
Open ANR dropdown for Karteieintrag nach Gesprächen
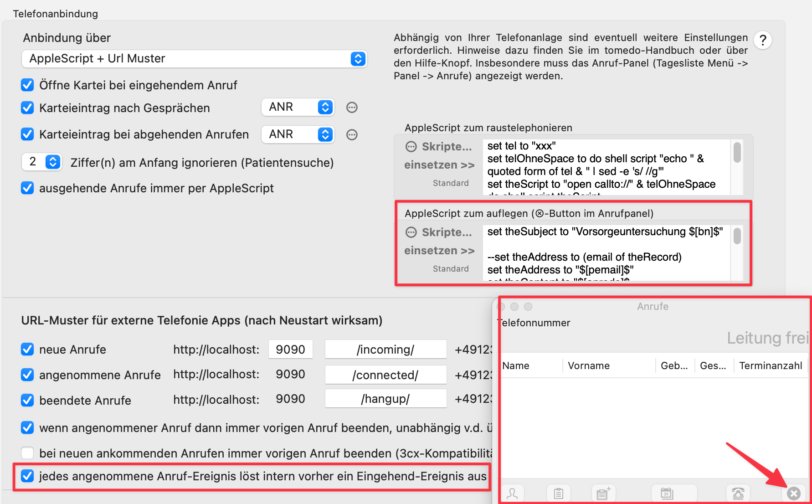coord(298,107)
